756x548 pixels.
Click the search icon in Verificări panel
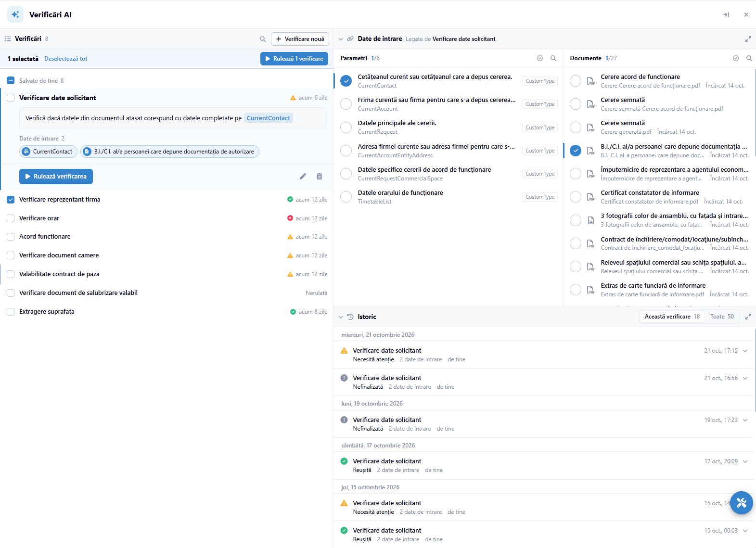pyautogui.click(x=263, y=39)
